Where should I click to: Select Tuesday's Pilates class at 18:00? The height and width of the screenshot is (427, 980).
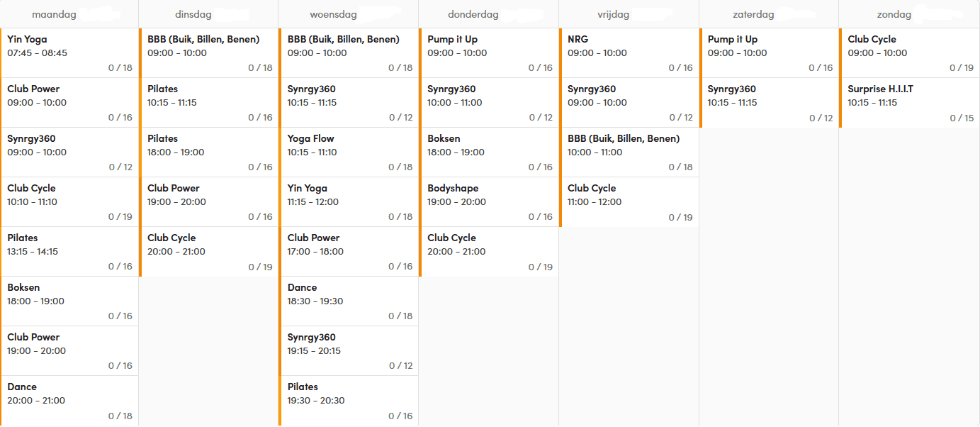(209, 152)
